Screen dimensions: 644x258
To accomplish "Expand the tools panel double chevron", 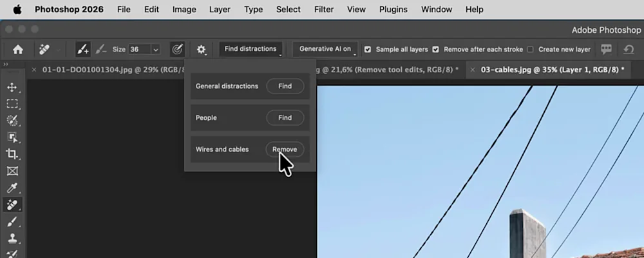I will [x=6, y=64].
